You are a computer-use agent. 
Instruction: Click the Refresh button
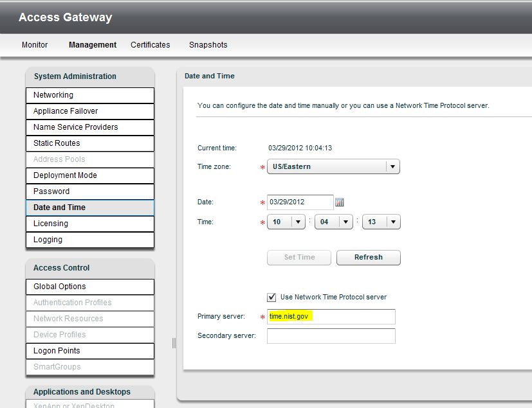click(x=368, y=258)
